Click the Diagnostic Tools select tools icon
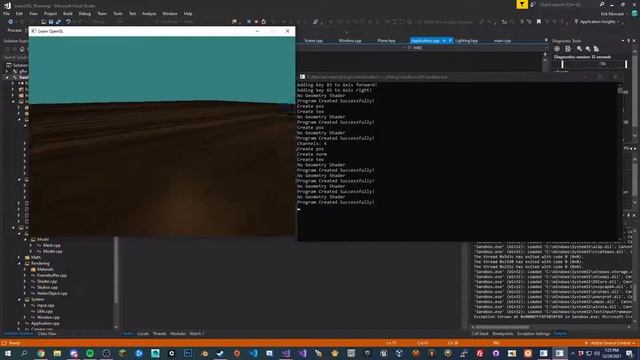The width and height of the screenshot is (640, 360). [x=568, y=49]
